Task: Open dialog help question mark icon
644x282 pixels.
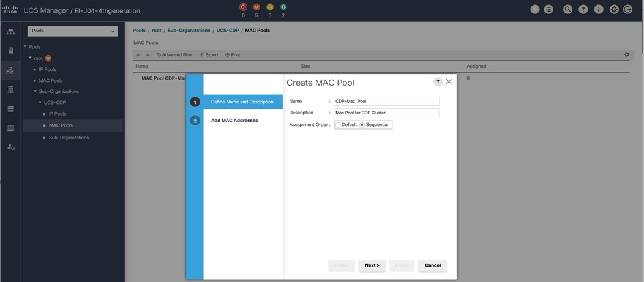Action: (438, 82)
